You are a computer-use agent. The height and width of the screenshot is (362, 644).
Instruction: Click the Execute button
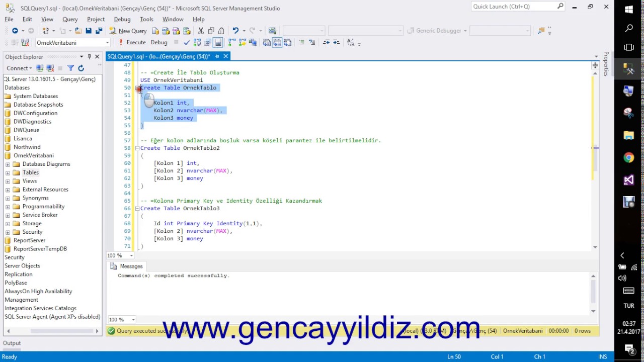click(x=132, y=43)
